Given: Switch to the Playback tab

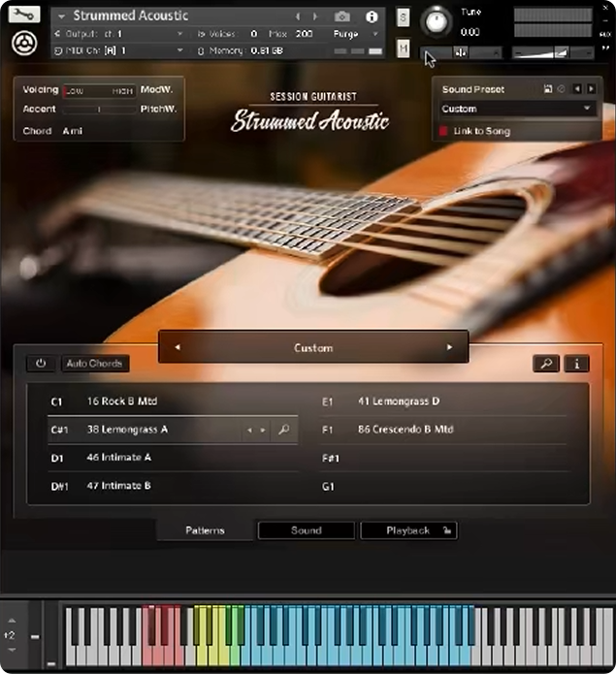Looking at the screenshot, I should pyautogui.click(x=408, y=530).
